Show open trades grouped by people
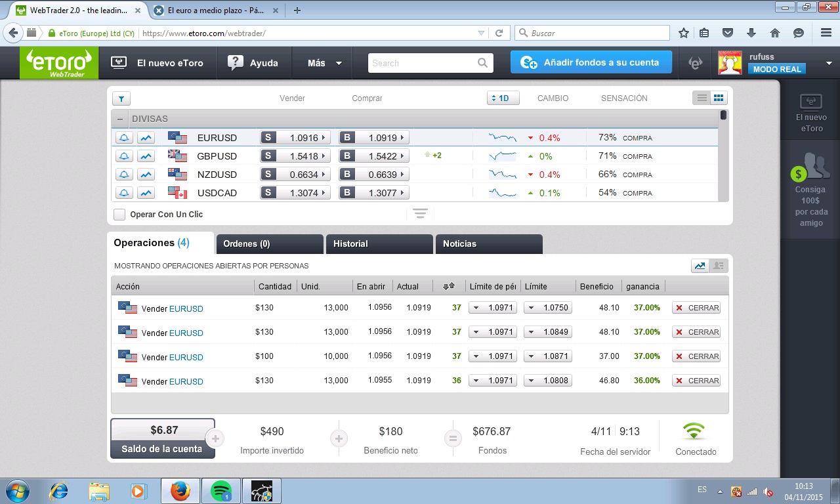The height and width of the screenshot is (504, 840). tap(719, 266)
